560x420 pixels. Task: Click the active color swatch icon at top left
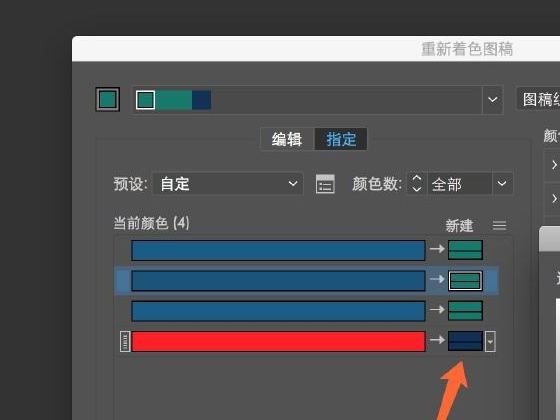(x=108, y=99)
